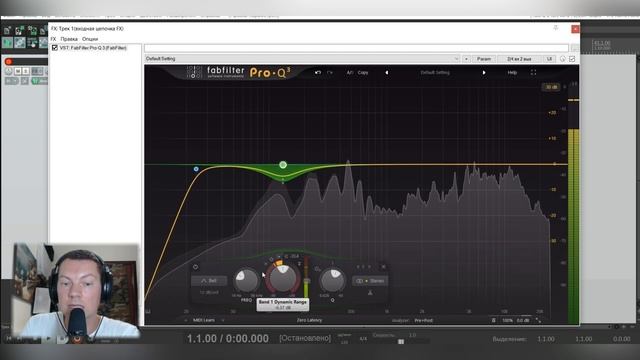Open the 30 dB display range selector

coord(551,87)
